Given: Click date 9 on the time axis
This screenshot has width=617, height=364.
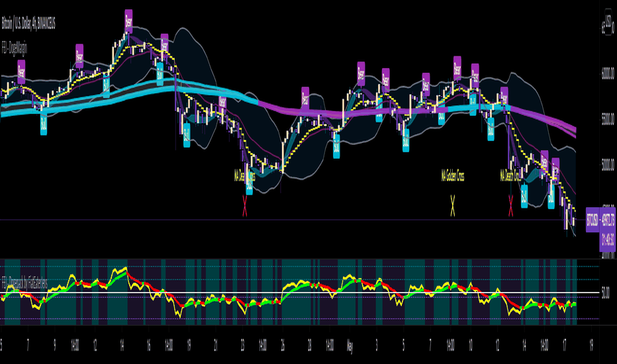Looking at the screenshot, I should coord(55,345).
